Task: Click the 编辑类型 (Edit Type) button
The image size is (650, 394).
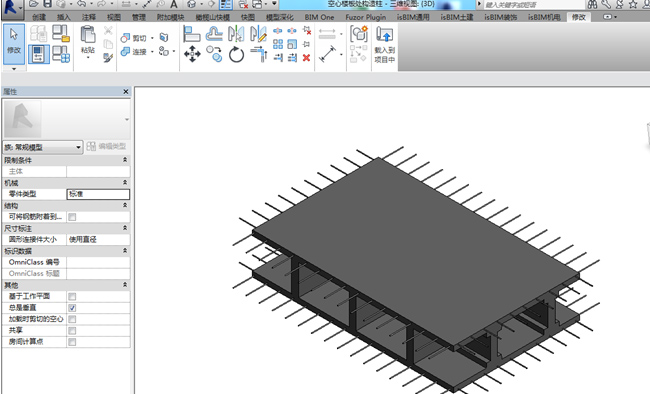Action: (x=107, y=146)
